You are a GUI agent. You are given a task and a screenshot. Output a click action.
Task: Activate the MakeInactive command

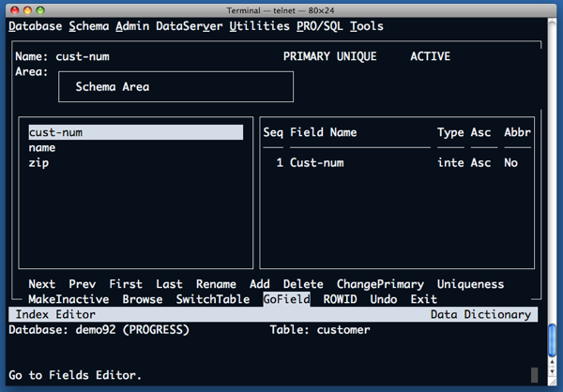tap(68, 299)
